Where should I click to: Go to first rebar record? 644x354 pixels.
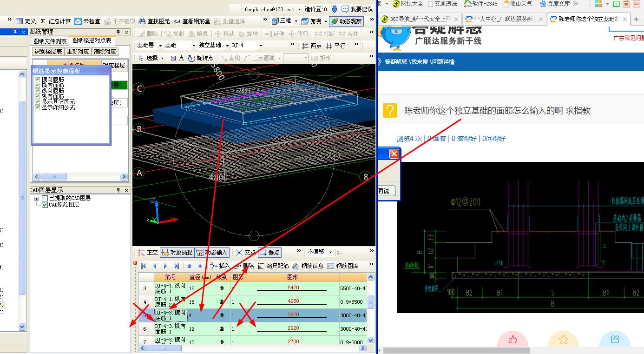click(x=144, y=266)
